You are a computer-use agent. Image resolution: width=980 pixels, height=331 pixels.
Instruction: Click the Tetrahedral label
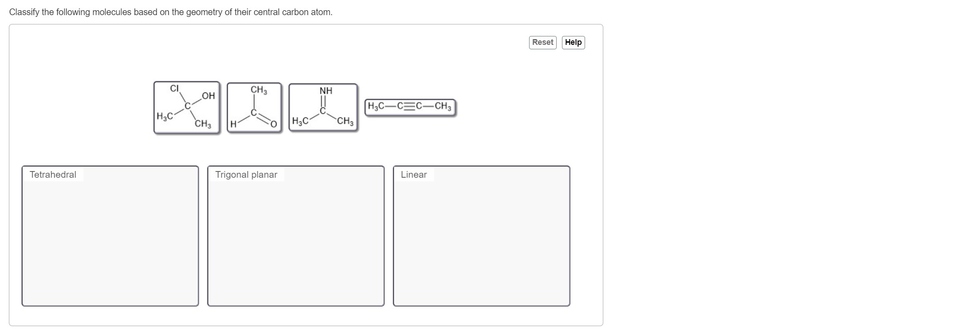point(52,174)
